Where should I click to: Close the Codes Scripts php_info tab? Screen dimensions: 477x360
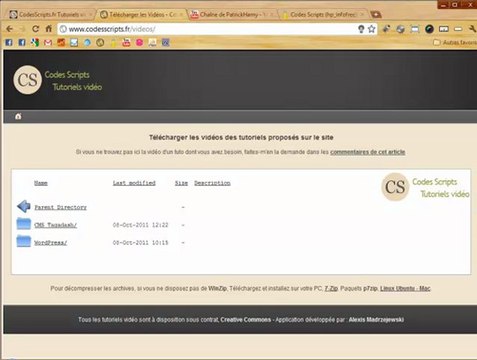(x=362, y=15)
